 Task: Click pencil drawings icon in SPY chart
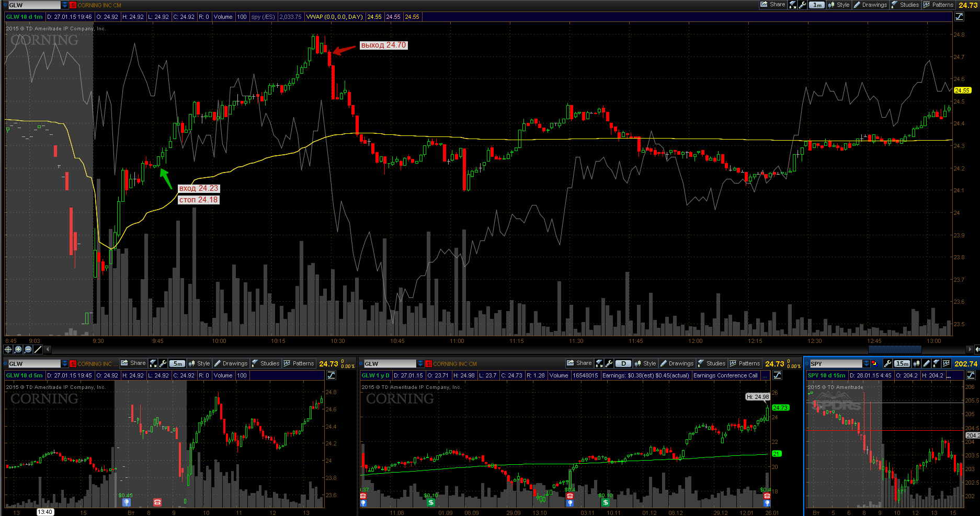(x=927, y=363)
